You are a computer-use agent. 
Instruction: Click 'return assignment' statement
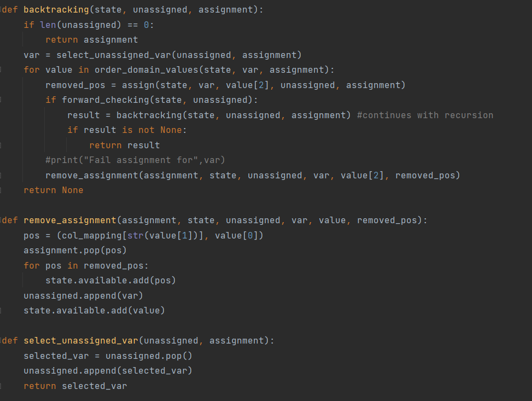click(91, 40)
